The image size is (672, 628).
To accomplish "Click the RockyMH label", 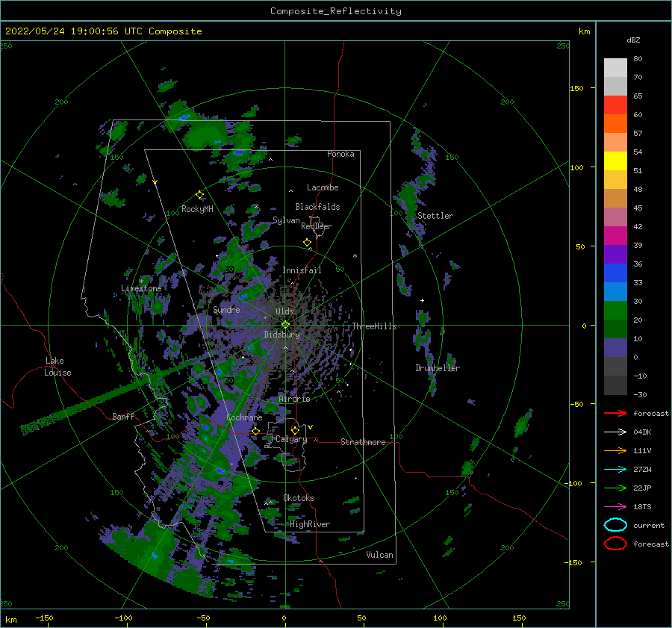I will (197, 209).
